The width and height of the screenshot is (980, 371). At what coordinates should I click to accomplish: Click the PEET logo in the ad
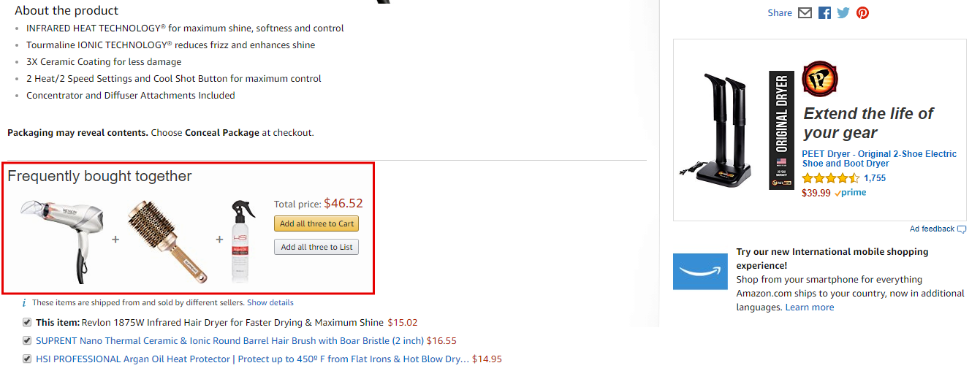pos(820,78)
